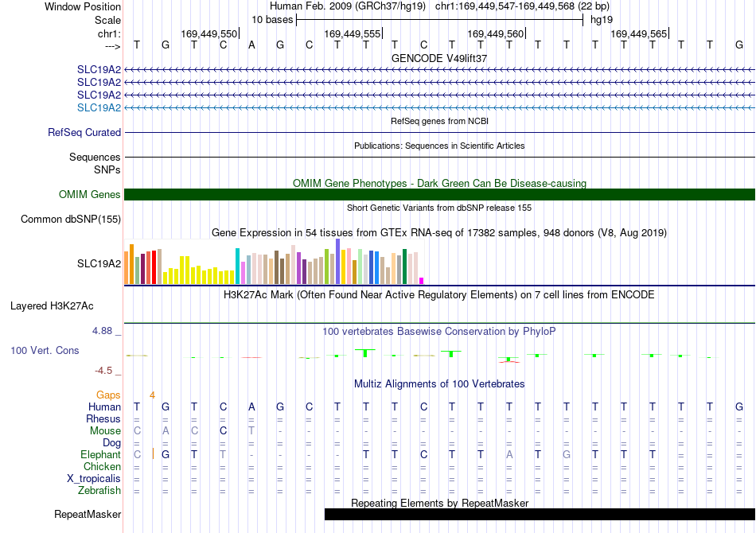Select the tallest purple GTEx expression bar

pyautogui.click(x=338, y=261)
